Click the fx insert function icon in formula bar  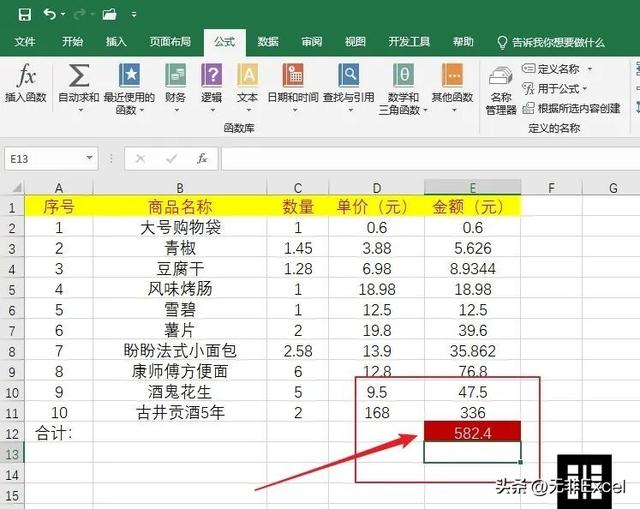202,158
